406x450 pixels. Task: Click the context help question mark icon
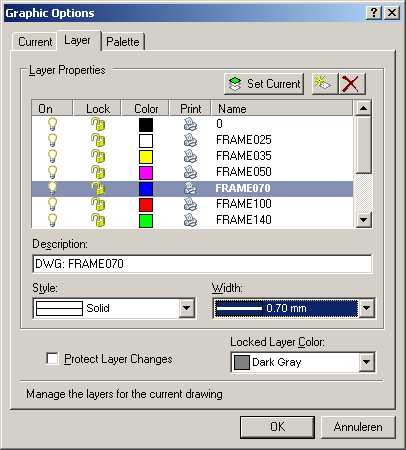click(x=374, y=13)
